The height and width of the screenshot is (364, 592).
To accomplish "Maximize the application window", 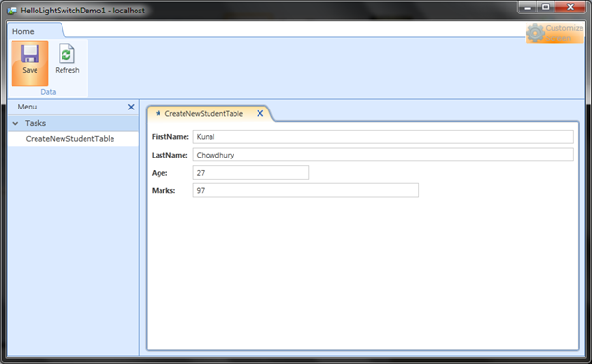I will [546, 7].
